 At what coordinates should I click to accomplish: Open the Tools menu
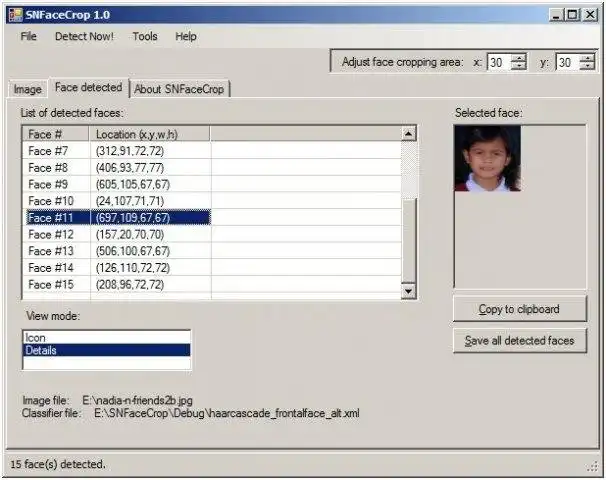click(x=145, y=36)
